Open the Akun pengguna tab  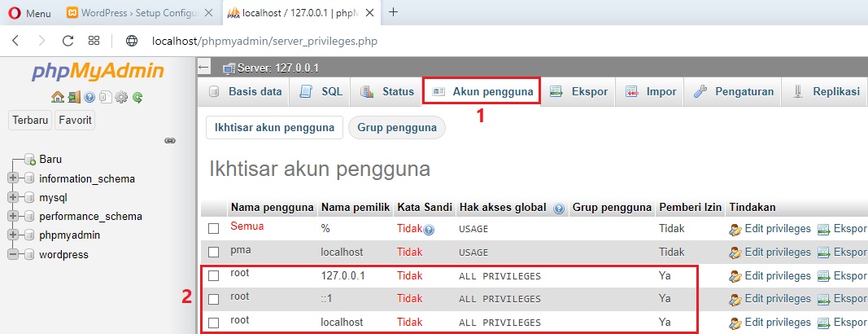tap(481, 92)
